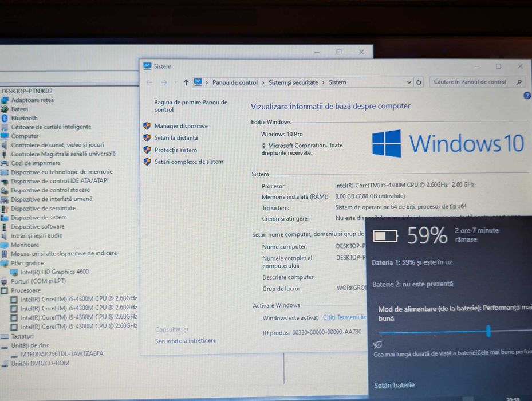Viewport: 532px width, 401px height.
Task: Click the Setări complexe de sistem shield icon
Action: tap(147, 162)
